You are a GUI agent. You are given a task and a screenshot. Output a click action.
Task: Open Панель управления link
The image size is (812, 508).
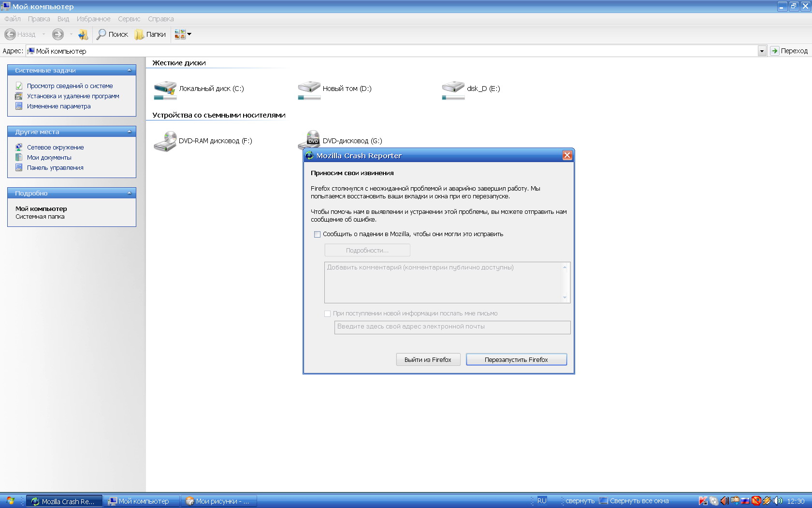pos(55,168)
